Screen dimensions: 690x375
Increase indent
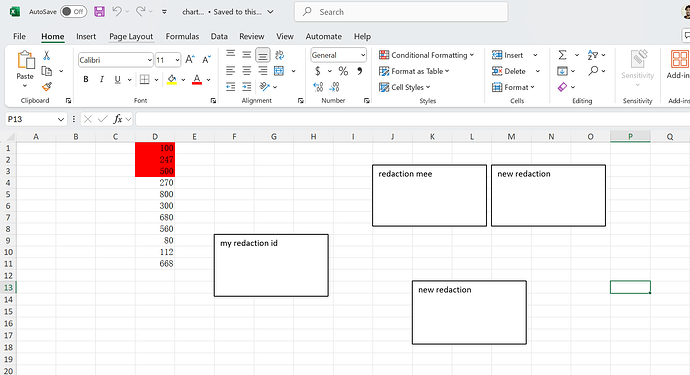pos(247,87)
